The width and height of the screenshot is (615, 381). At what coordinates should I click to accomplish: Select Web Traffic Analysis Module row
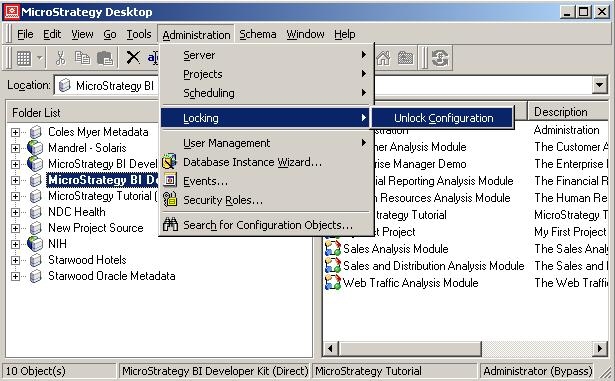coord(410,283)
